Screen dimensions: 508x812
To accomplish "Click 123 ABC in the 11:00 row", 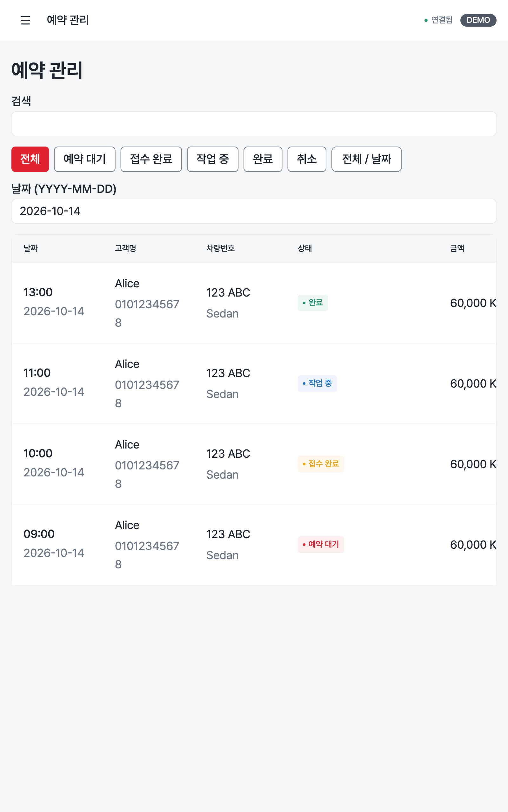I will 228,373.
